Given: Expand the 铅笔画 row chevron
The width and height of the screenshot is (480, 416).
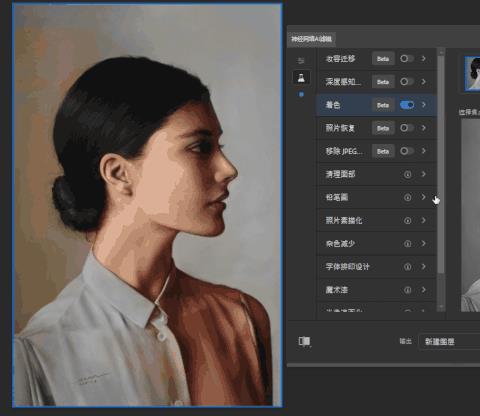Looking at the screenshot, I should click(423, 197).
